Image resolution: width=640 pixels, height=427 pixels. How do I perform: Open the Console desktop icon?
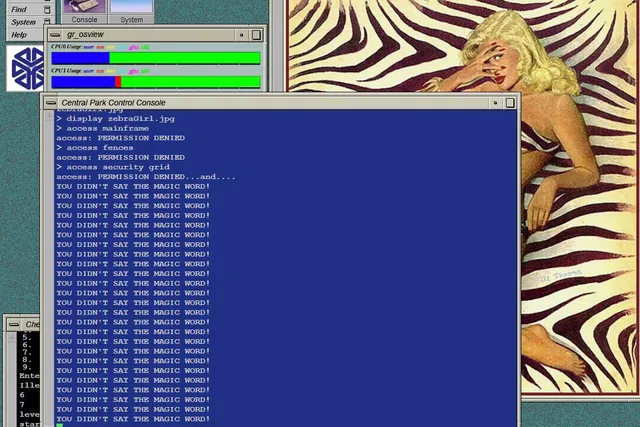85,11
